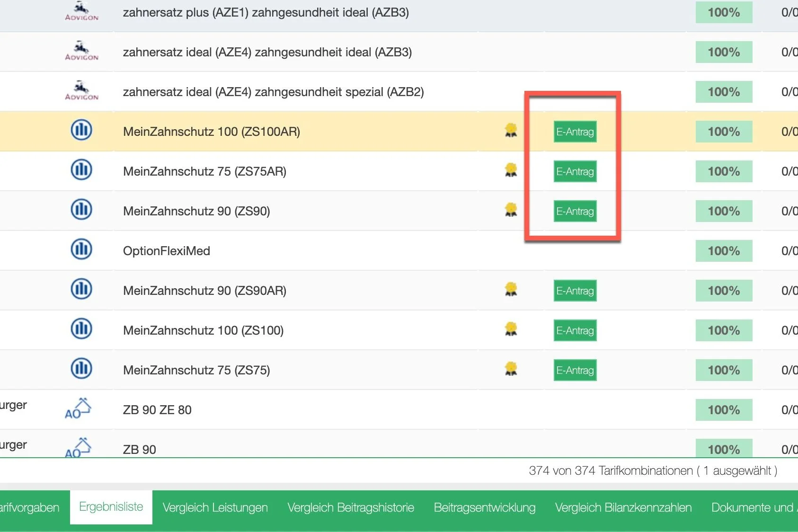Select tariff zahnersatz ideal (AZE4) zahngesundheit ideal (AZB3)
The width and height of the screenshot is (798, 532).
click(267, 52)
